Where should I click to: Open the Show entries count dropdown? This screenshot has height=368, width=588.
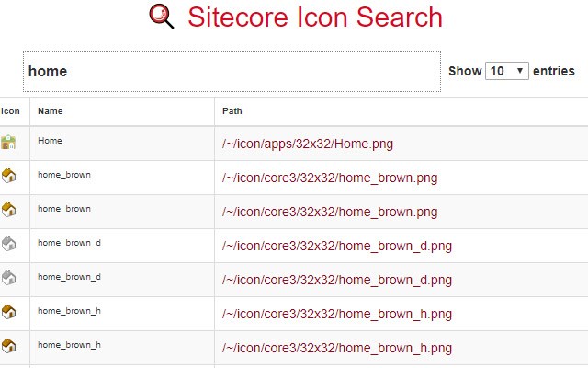(x=507, y=71)
